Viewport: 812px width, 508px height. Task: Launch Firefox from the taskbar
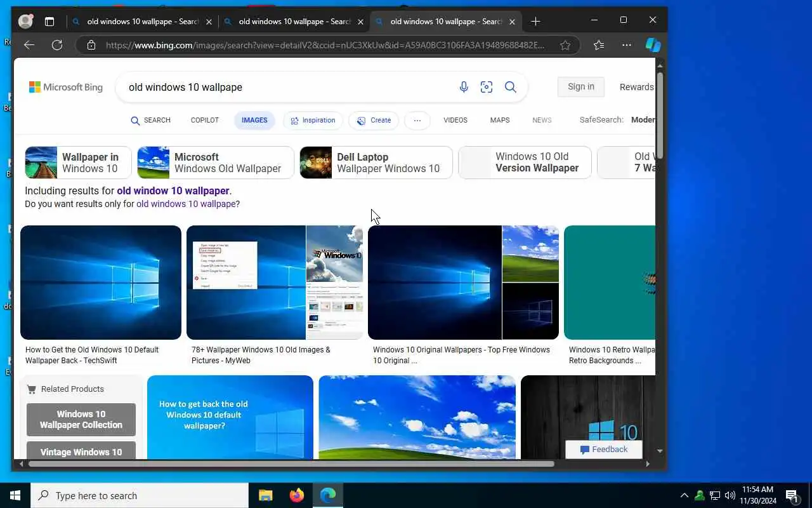point(296,495)
